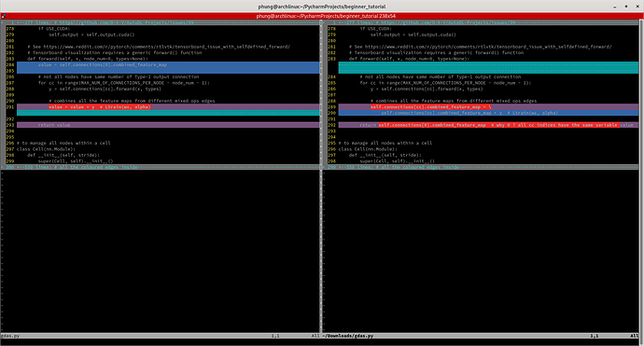Screen dimensions: 644x346
Task: Click the window title bar text
Action: [x=322, y=7]
